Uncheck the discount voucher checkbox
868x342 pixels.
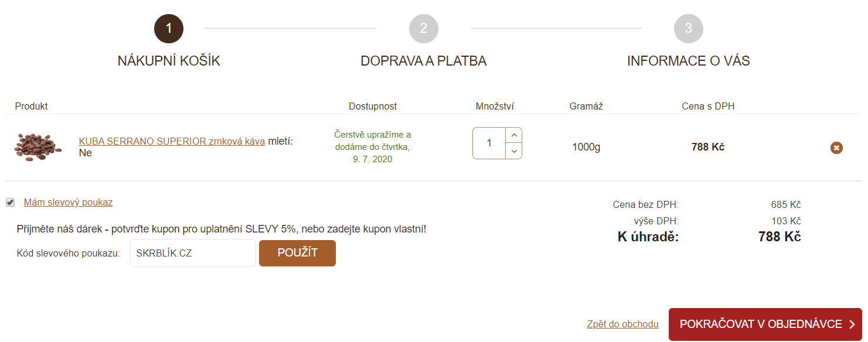(11, 203)
